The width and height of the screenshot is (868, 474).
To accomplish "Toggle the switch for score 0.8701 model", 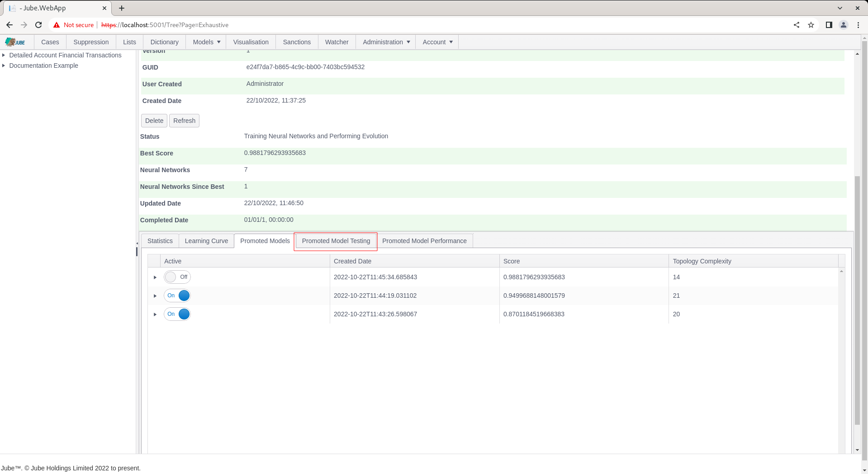I will (177, 314).
